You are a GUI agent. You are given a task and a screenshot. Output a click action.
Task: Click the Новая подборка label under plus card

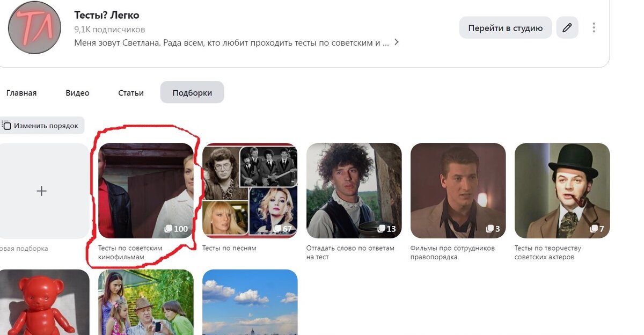click(x=24, y=249)
